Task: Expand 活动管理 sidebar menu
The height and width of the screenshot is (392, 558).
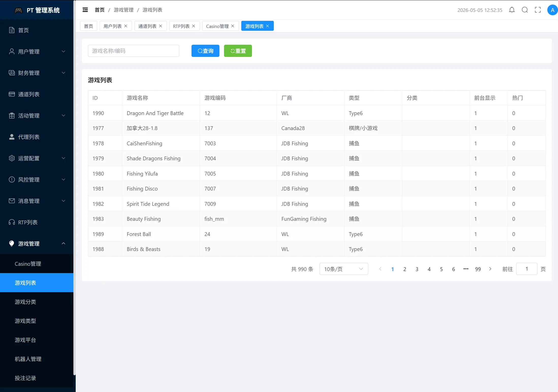Action: pos(37,116)
